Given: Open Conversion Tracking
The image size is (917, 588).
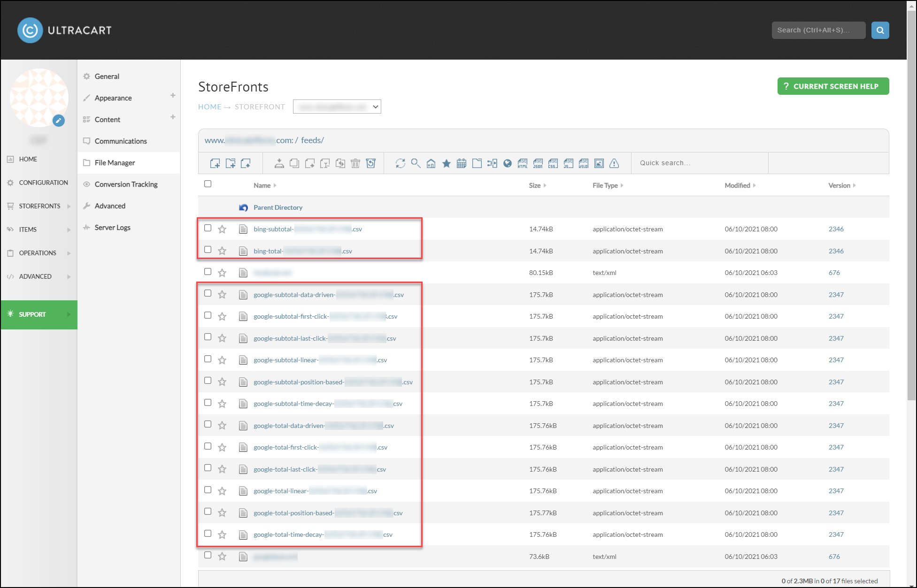Looking at the screenshot, I should point(126,184).
